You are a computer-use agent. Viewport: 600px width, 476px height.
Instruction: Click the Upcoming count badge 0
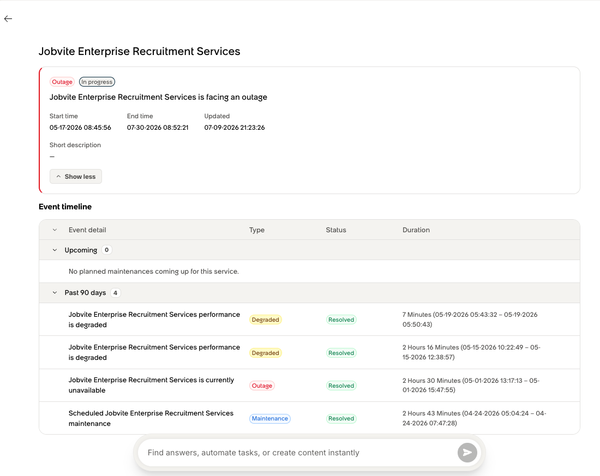point(107,250)
